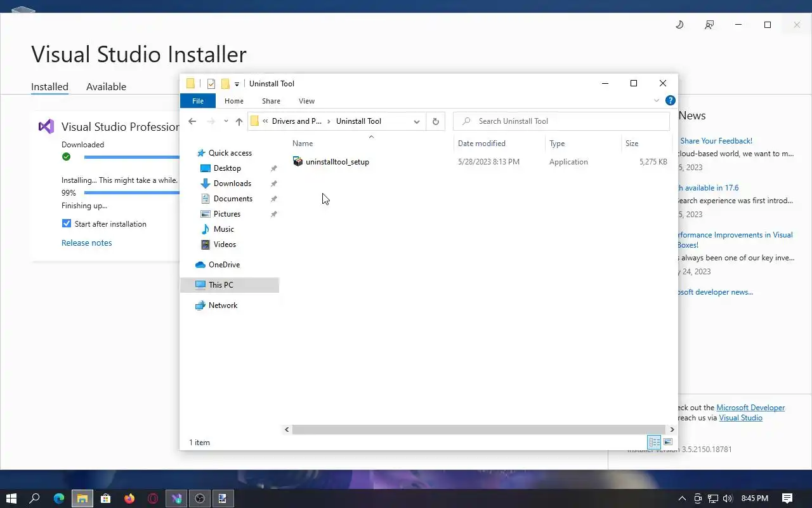Click the installation progress bar at 99%
Image resolution: width=812 pixels, height=508 pixels.
click(x=132, y=192)
